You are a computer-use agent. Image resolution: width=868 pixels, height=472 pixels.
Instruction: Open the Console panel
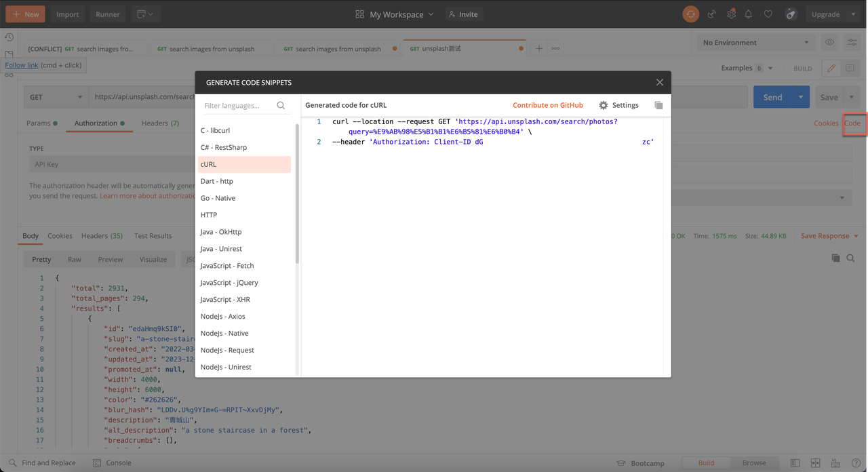point(112,463)
